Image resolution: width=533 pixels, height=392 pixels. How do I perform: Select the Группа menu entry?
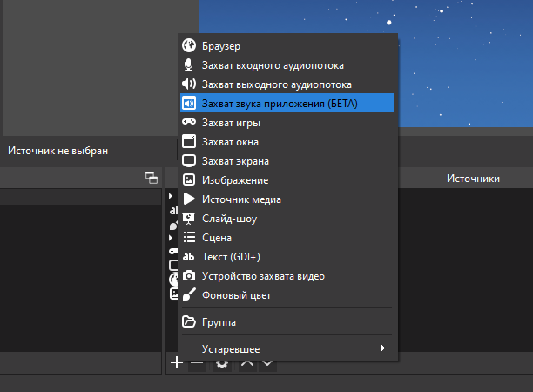(287, 322)
